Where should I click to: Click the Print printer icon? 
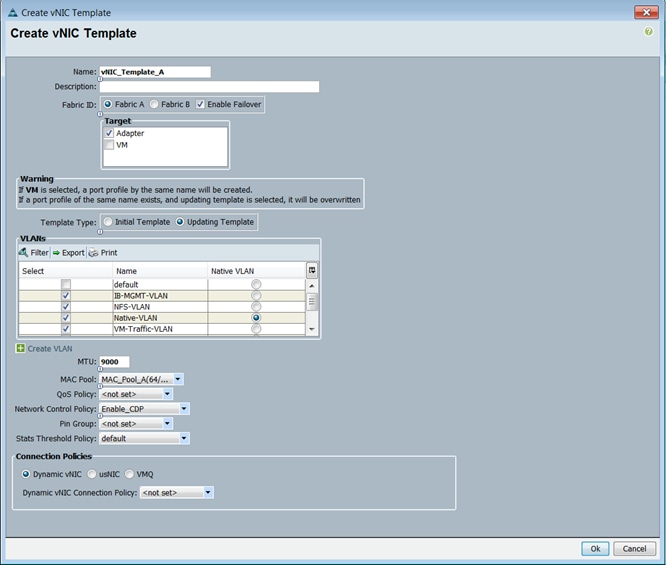[93, 253]
